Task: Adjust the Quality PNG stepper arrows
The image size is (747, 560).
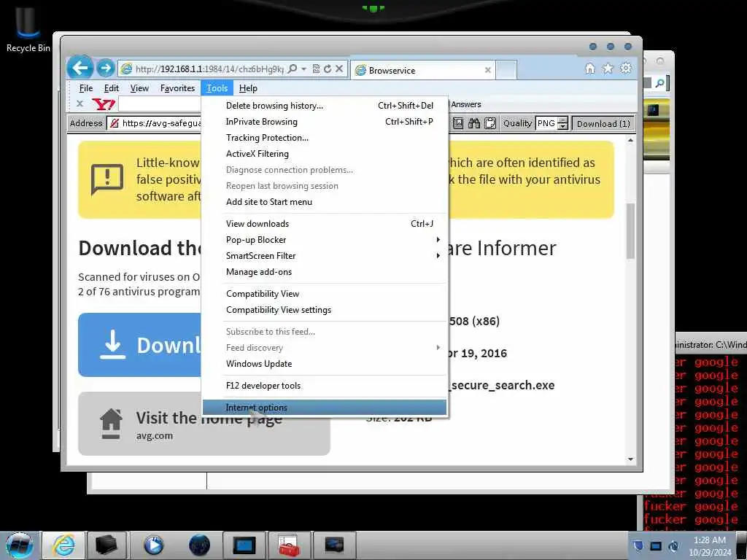Action: (x=562, y=123)
